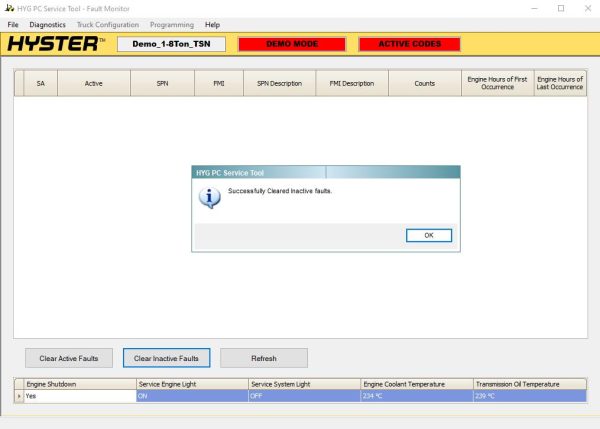Click the FMI Description column header
Image resolution: width=600 pixels, height=429 pixels.
(x=352, y=83)
